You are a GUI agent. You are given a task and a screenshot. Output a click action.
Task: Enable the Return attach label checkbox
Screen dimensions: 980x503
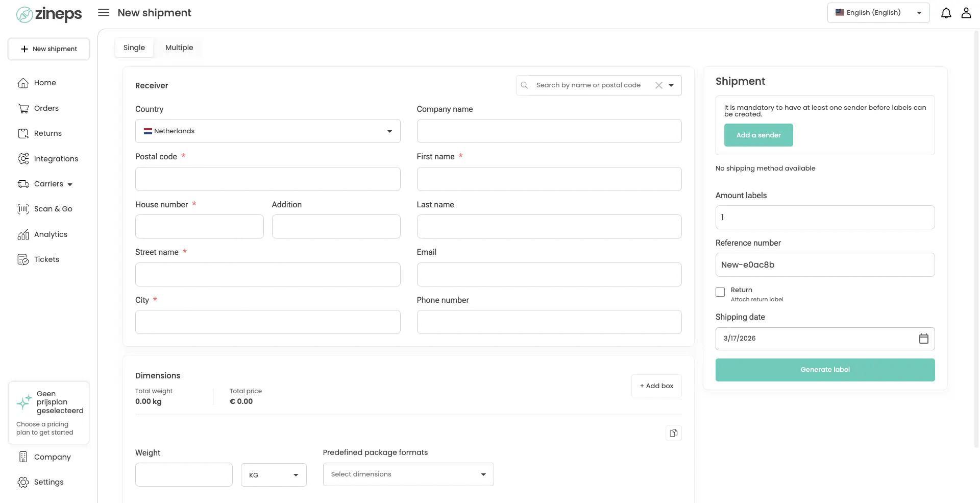[720, 292]
